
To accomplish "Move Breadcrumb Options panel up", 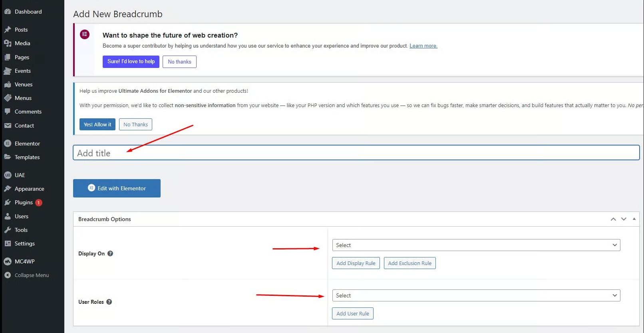I will (x=613, y=219).
